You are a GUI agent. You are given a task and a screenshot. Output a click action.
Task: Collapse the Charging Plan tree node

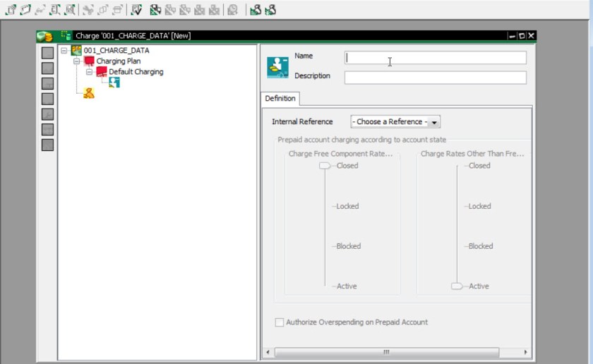tap(77, 61)
